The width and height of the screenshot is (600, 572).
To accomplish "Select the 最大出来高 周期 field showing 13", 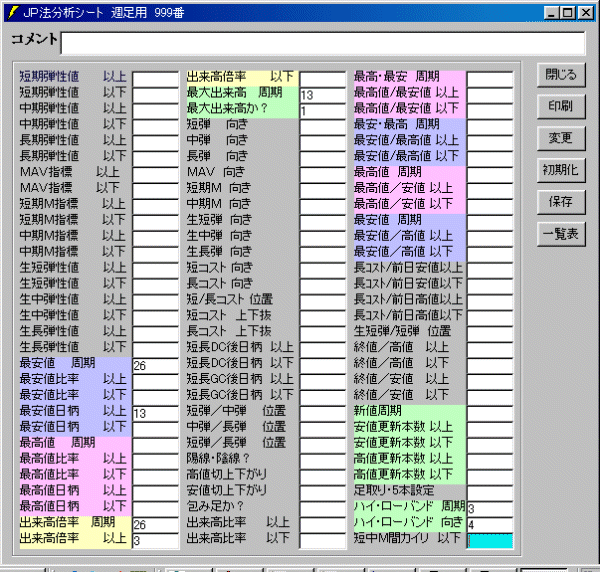I will [x=323, y=95].
